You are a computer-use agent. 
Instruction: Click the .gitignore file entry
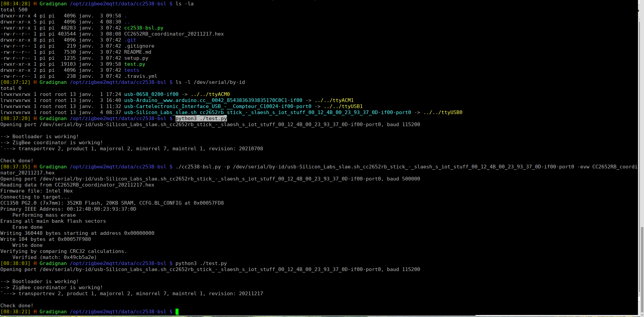pos(139,46)
